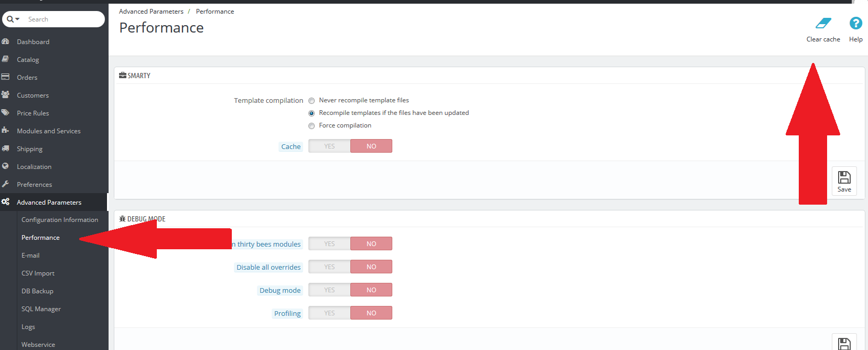This screenshot has width=868, height=350.
Task: Open the Help question mark icon
Action: [x=855, y=24]
